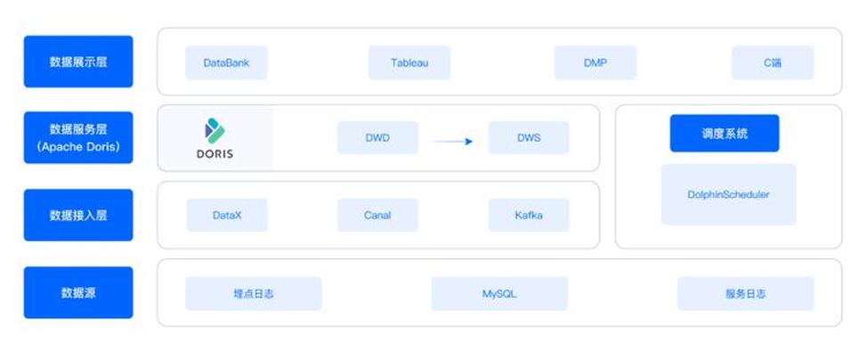Select the 服务日志 data source box
Image resolution: width=868 pixels, height=345 pixels.
(746, 293)
